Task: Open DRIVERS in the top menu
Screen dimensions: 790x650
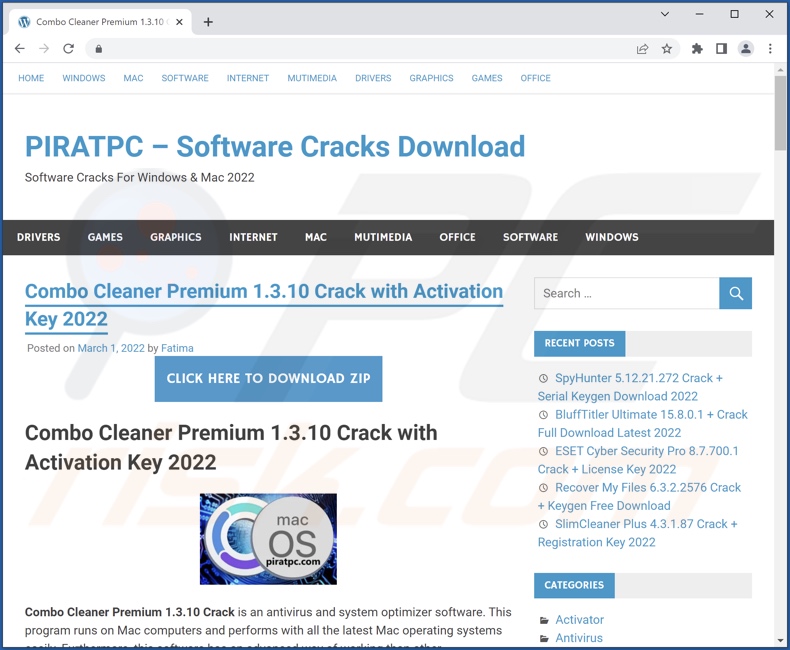Action: [x=373, y=78]
